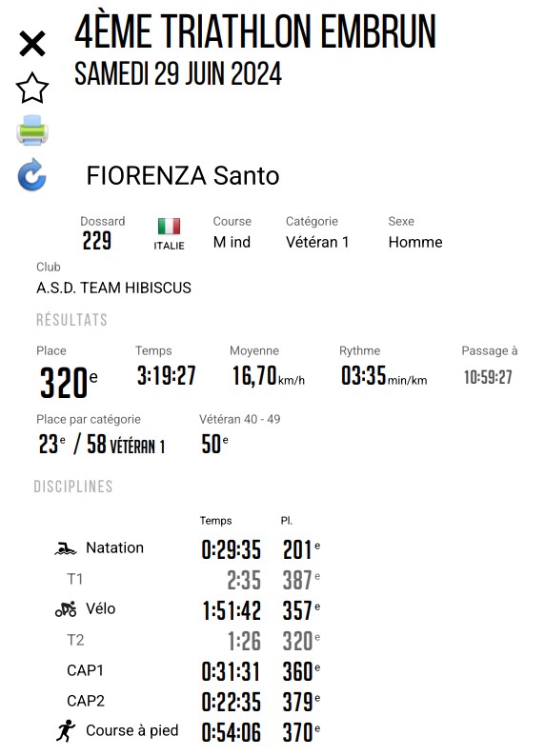Click the total time 3:19:27
The width and height of the screenshot is (545, 756).
[x=167, y=375]
